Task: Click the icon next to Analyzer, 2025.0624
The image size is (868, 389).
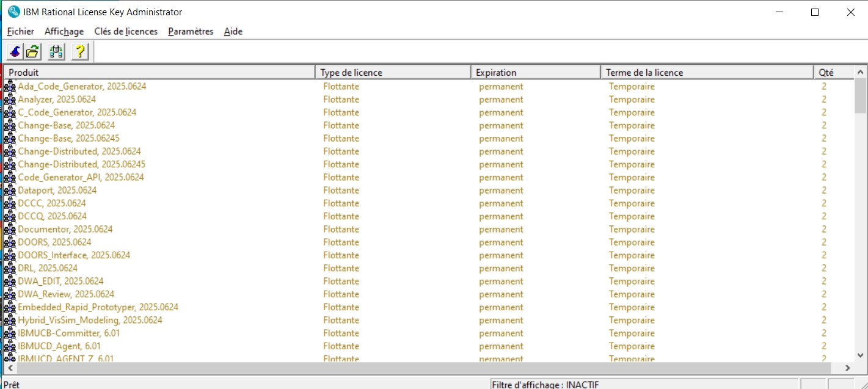Action: pos(10,100)
